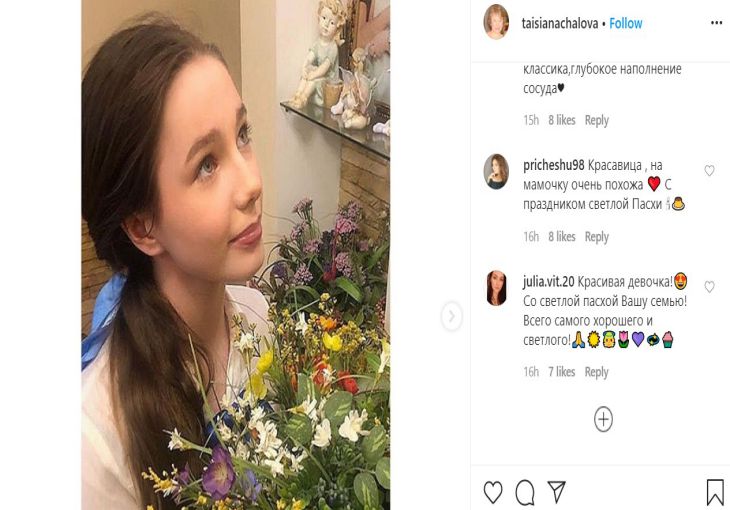Reply to the julia.vit.20 comment
Screen dimensions: 730x510
click(x=596, y=372)
